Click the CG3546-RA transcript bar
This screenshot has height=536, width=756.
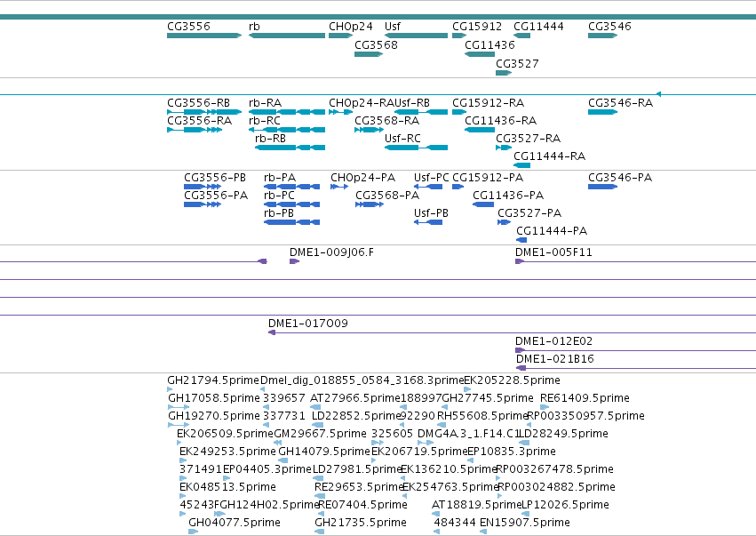(602, 112)
